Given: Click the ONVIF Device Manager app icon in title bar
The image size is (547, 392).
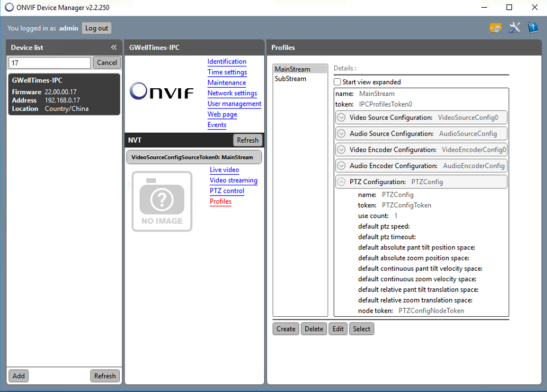Looking at the screenshot, I should [x=9, y=7].
